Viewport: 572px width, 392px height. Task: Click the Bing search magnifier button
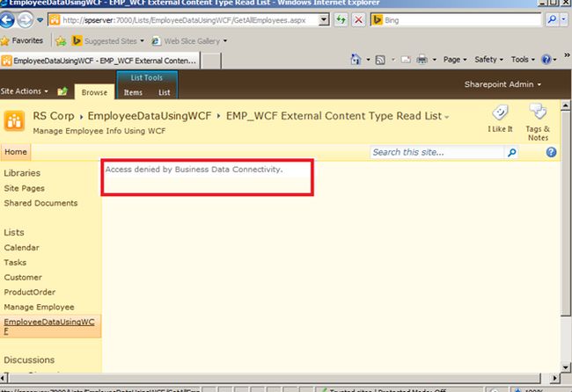pos(552,20)
